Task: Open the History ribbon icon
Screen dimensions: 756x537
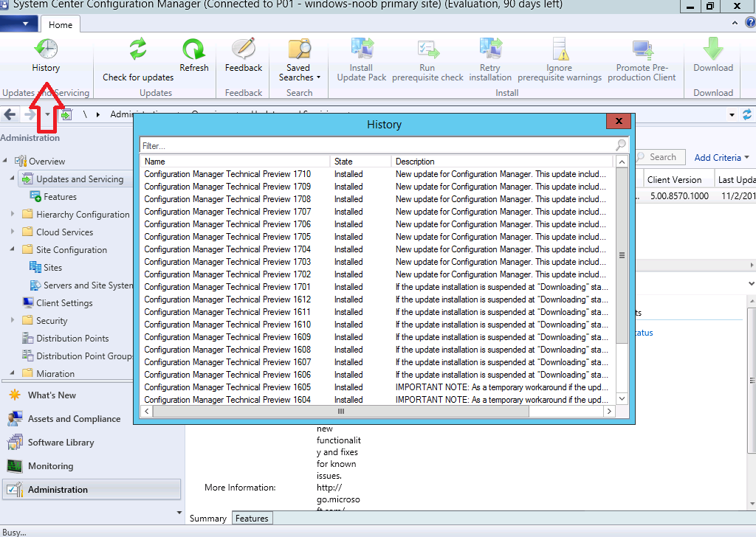Action: pos(46,49)
